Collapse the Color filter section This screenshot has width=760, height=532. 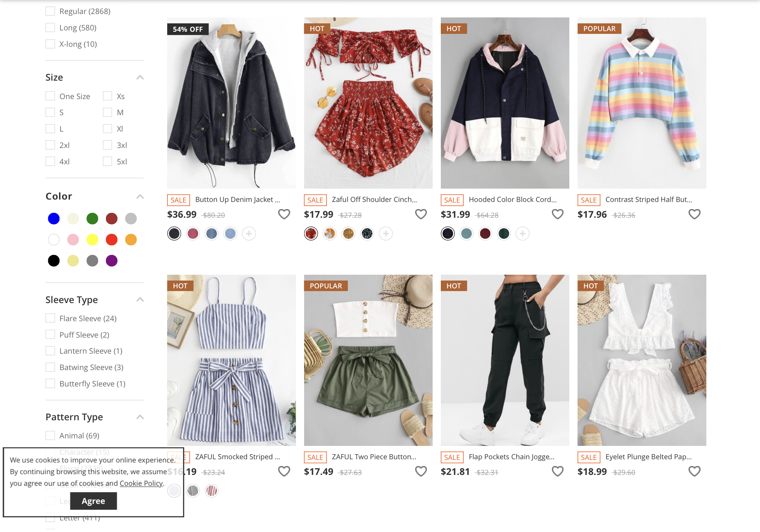tap(140, 196)
